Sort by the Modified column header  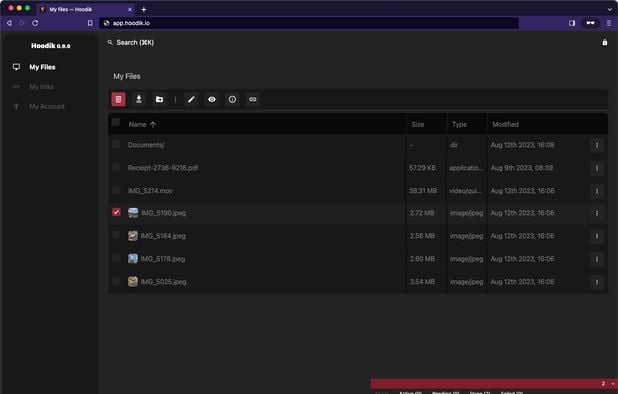[505, 125]
